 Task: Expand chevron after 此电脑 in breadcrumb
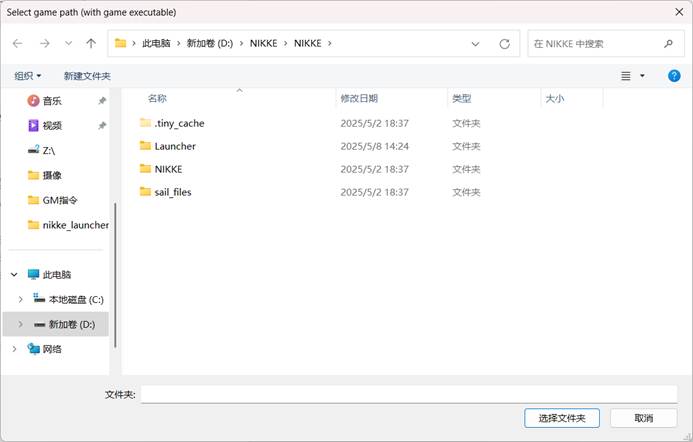point(179,43)
